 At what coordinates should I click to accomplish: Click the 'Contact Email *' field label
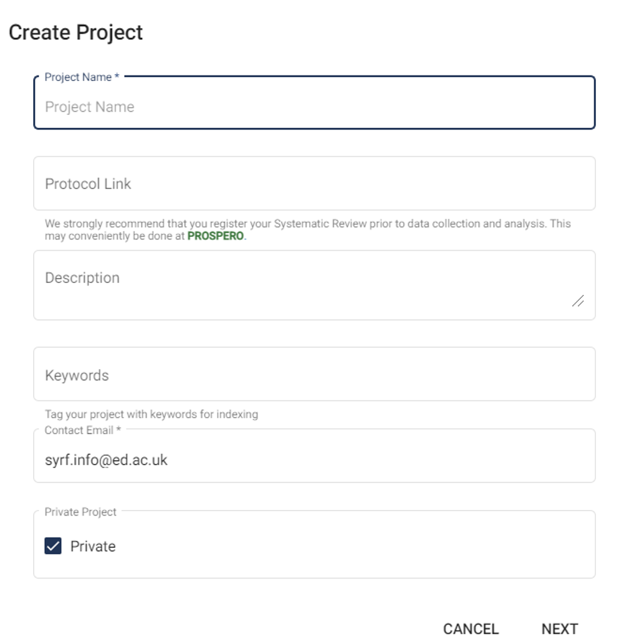(82, 430)
